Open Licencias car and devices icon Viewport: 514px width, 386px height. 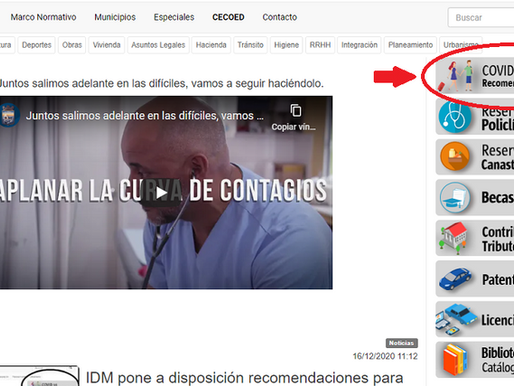[457, 319]
